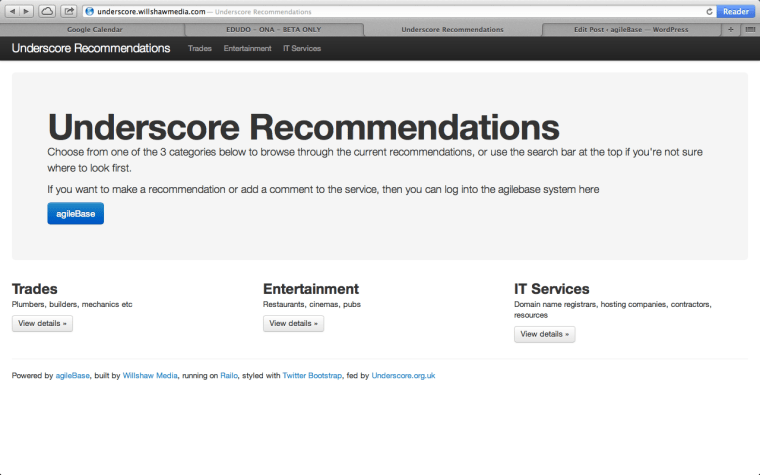This screenshot has width=760, height=475.
Task: Open the iCloud Tabs cloud icon
Action: click(x=47, y=11)
